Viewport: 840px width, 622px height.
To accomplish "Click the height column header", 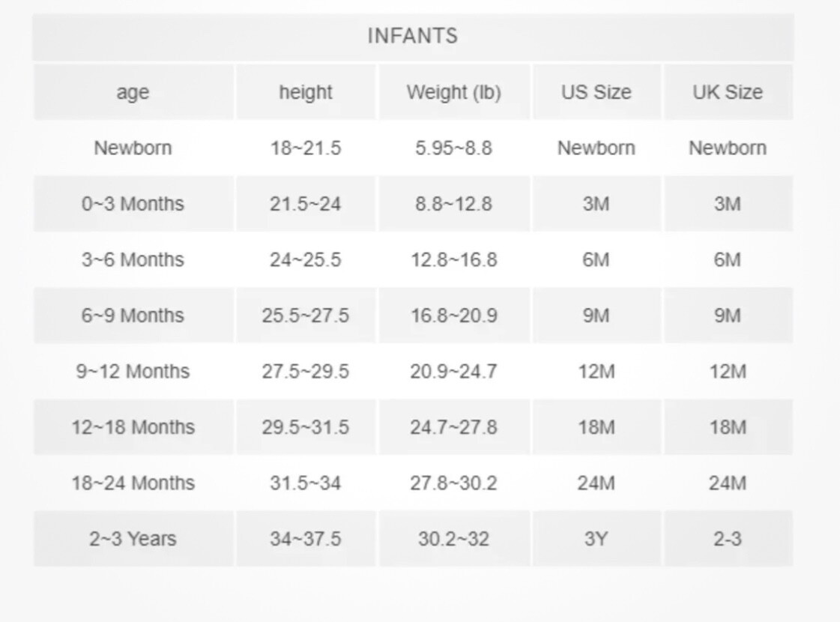I will pos(306,92).
